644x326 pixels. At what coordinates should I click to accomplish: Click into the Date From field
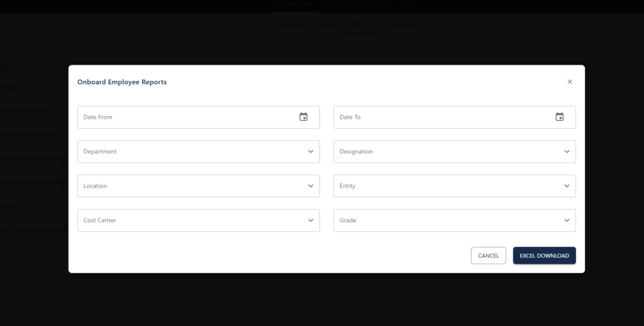198,117
